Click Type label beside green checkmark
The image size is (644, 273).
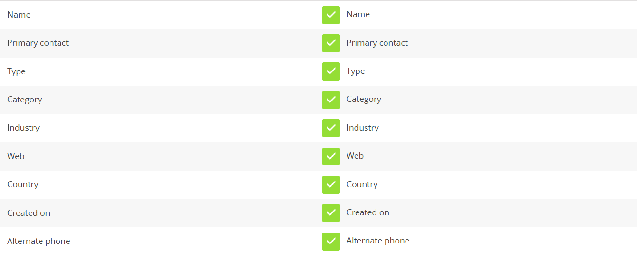point(356,71)
